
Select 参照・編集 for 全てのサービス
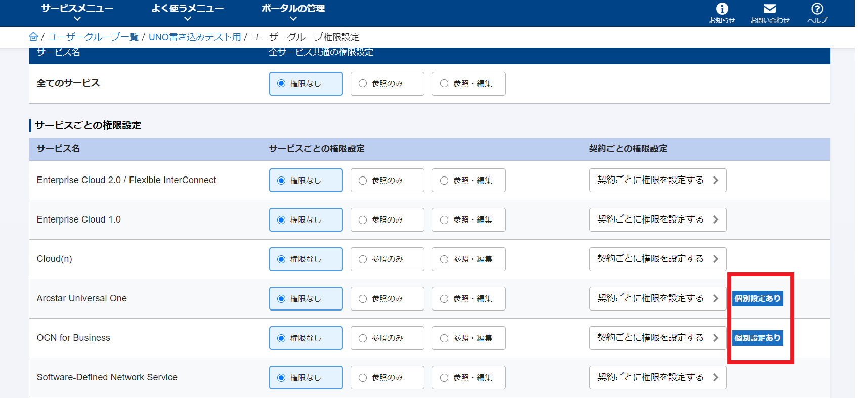click(468, 83)
